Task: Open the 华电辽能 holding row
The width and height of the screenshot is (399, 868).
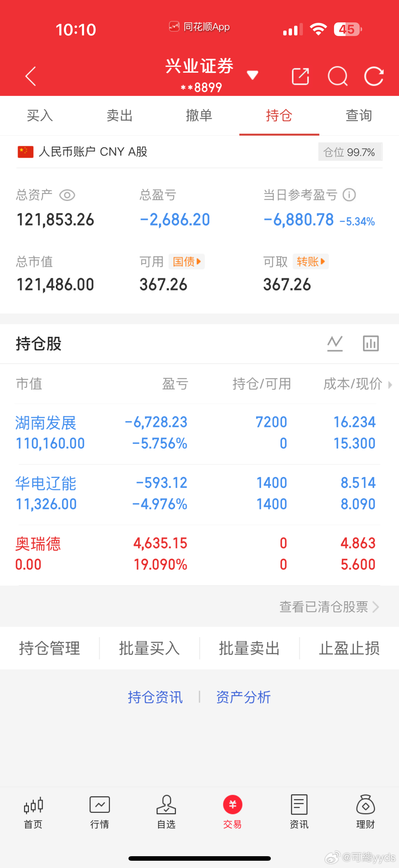Action: pos(199,494)
